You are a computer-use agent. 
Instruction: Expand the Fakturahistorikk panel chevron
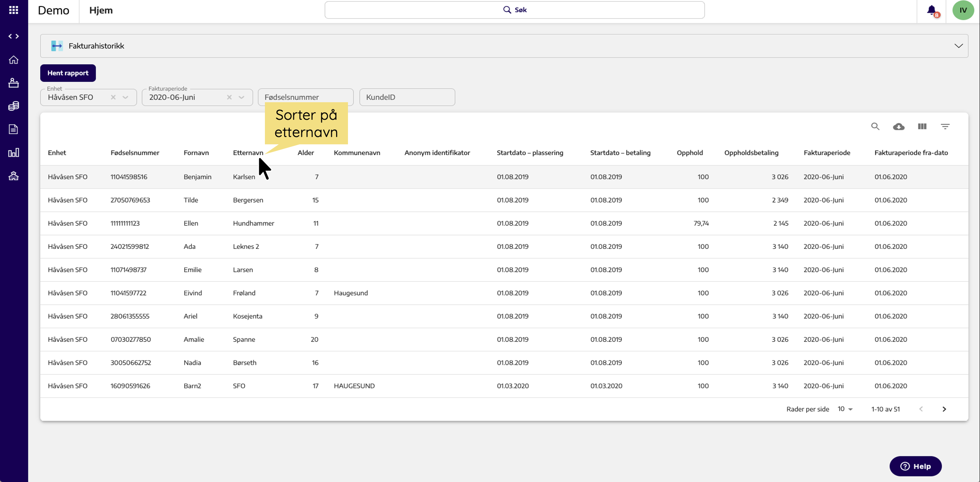pos(958,46)
